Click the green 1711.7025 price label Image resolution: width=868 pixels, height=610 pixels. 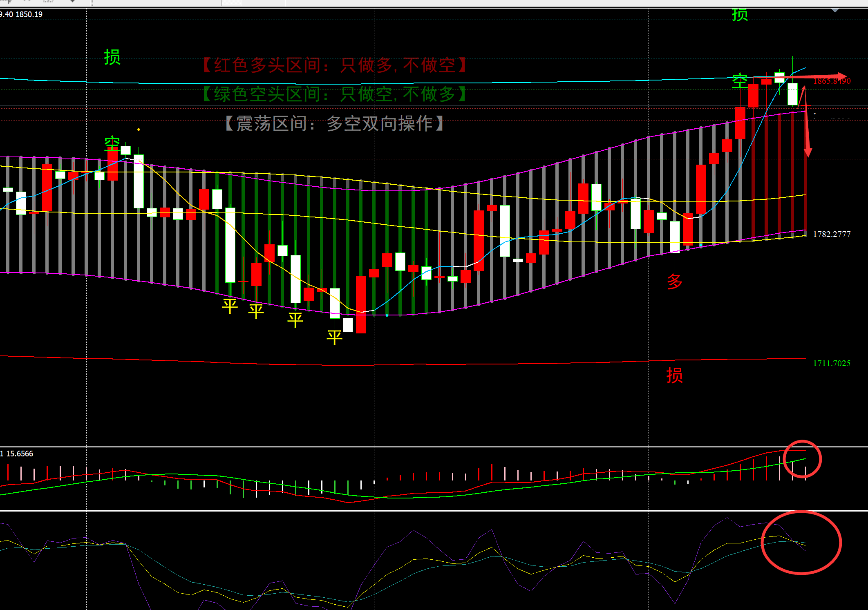(x=831, y=363)
